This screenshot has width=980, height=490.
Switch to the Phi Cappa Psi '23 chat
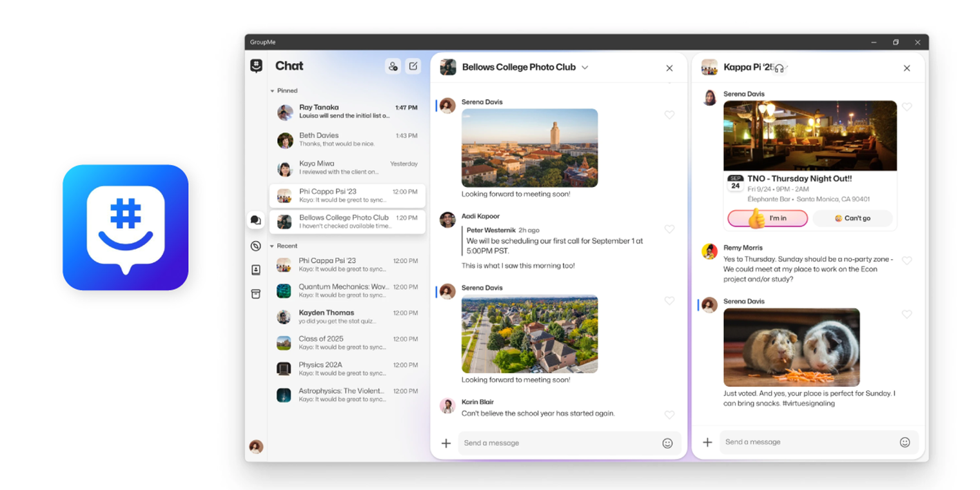pyautogui.click(x=347, y=196)
